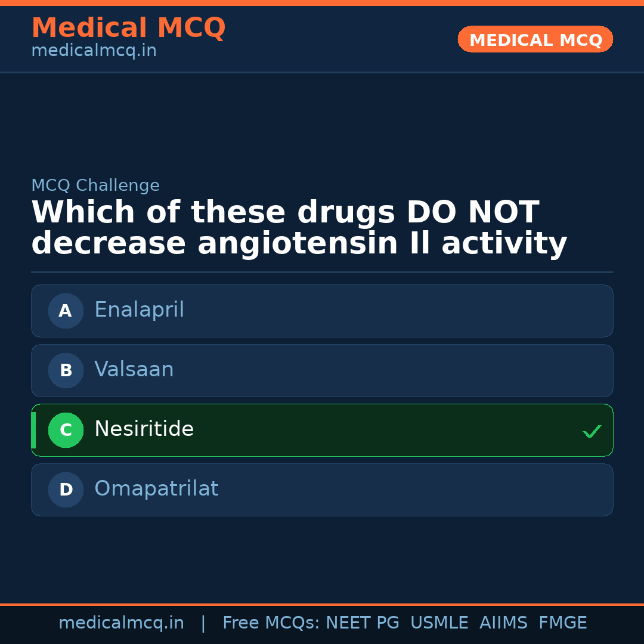Image resolution: width=644 pixels, height=644 pixels.
Task: Pick the Omapatrilat answer option
Action: click(156, 489)
